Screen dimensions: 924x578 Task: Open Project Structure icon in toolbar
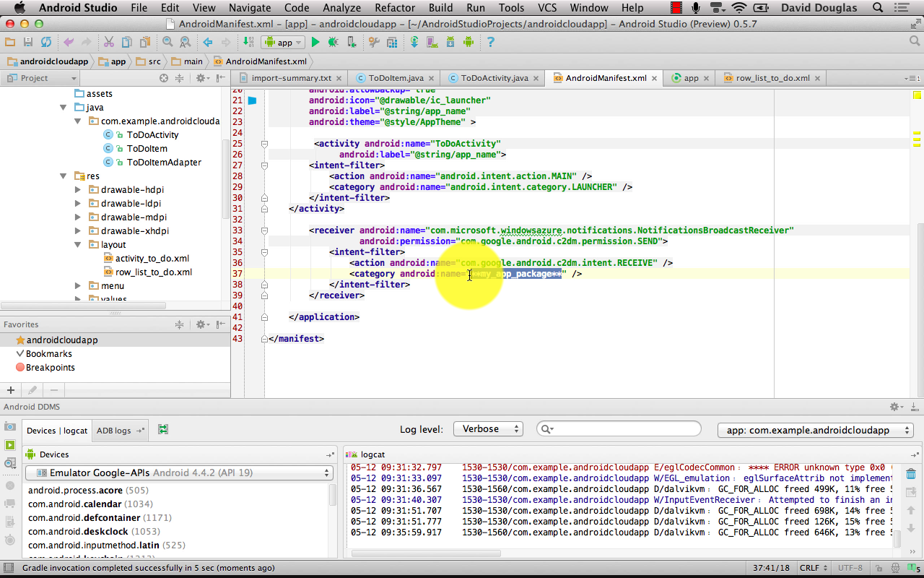click(392, 43)
